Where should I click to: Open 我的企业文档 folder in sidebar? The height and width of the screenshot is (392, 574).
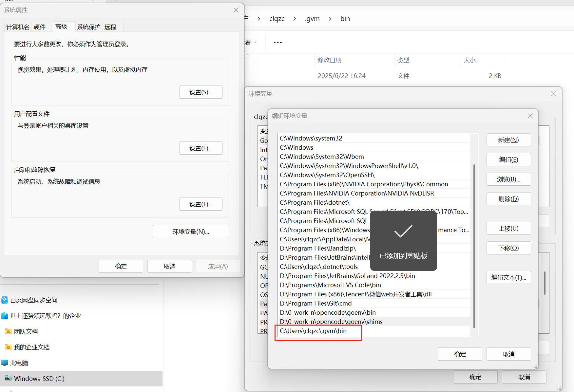click(32, 347)
